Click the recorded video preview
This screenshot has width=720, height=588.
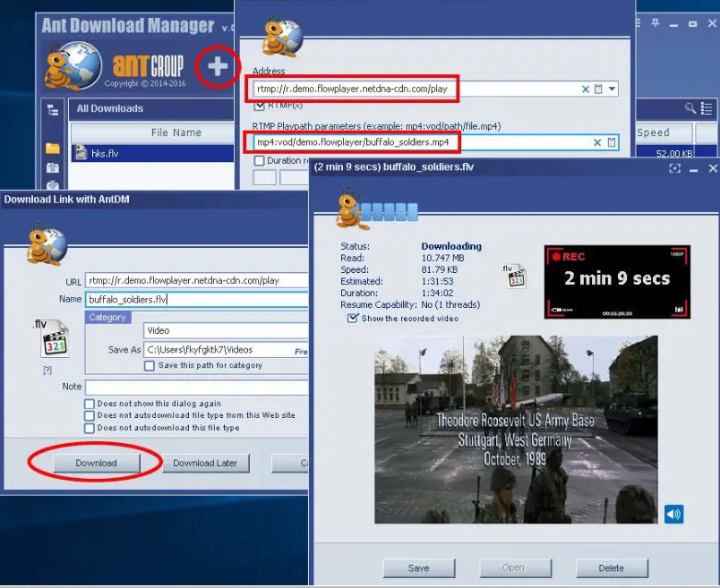pos(516,430)
